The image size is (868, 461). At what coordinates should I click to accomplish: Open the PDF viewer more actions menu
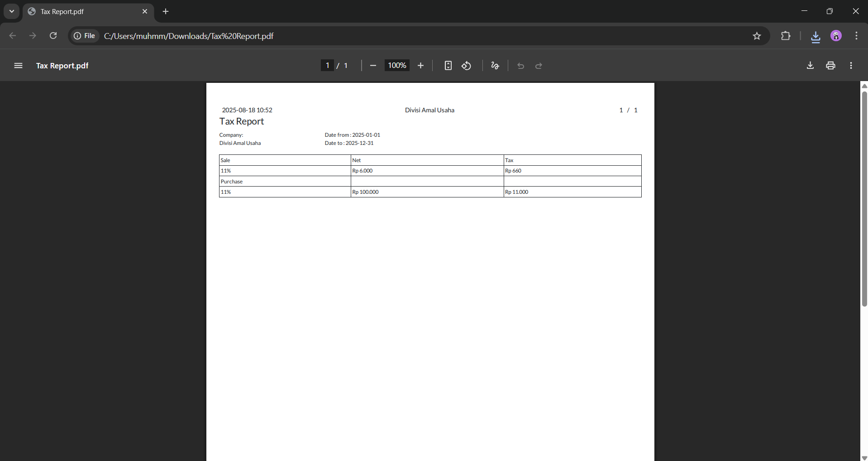click(851, 66)
